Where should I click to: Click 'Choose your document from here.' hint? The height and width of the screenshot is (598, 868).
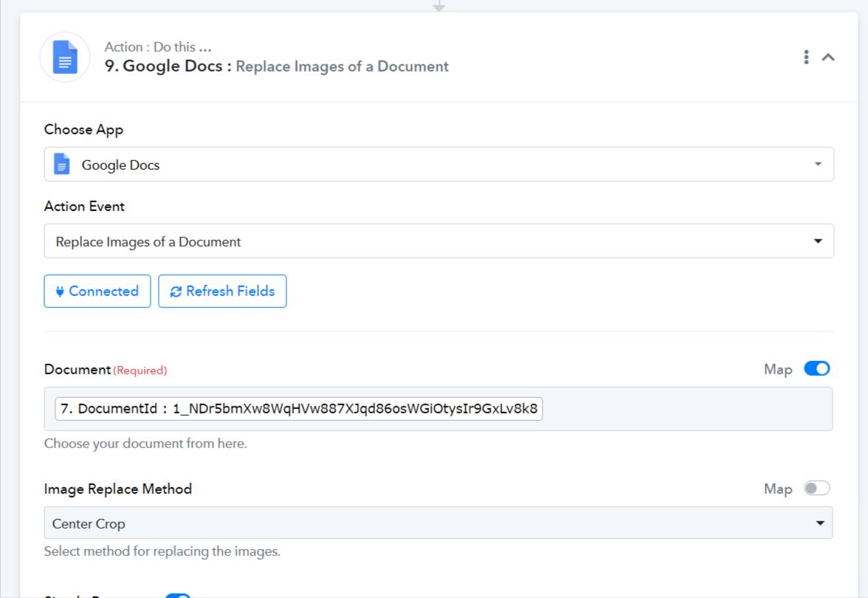pos(145,444)
